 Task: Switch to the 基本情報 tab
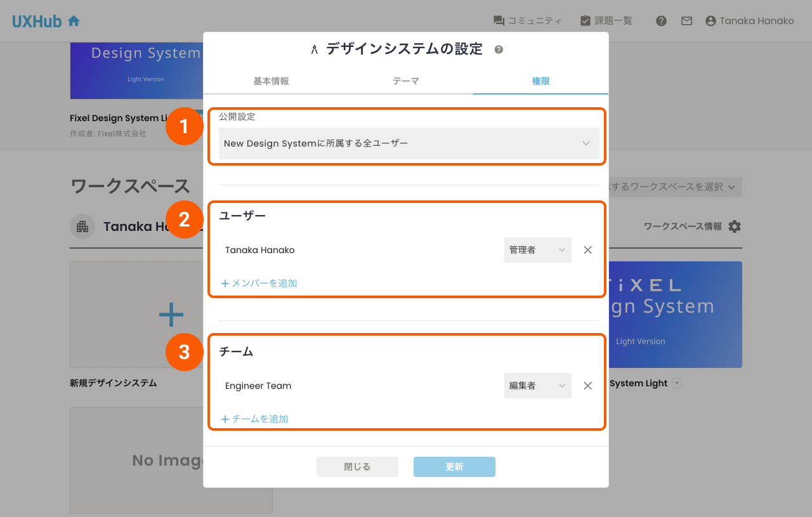(x=272, y=81)
